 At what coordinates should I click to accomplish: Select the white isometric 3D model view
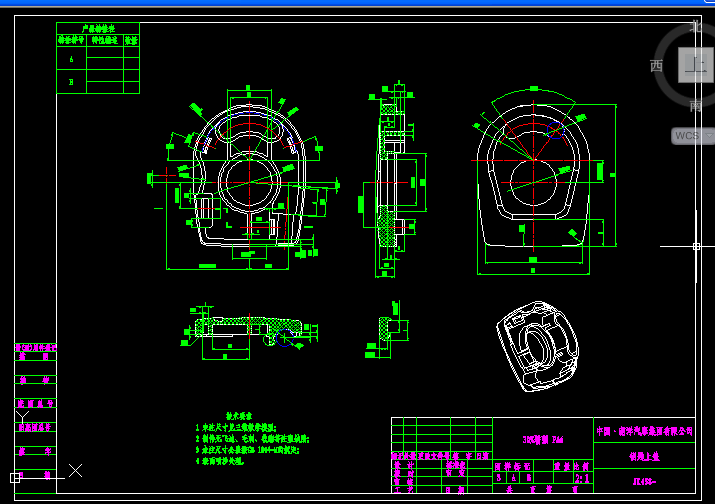pyautogui.click(x=537, y=346)
